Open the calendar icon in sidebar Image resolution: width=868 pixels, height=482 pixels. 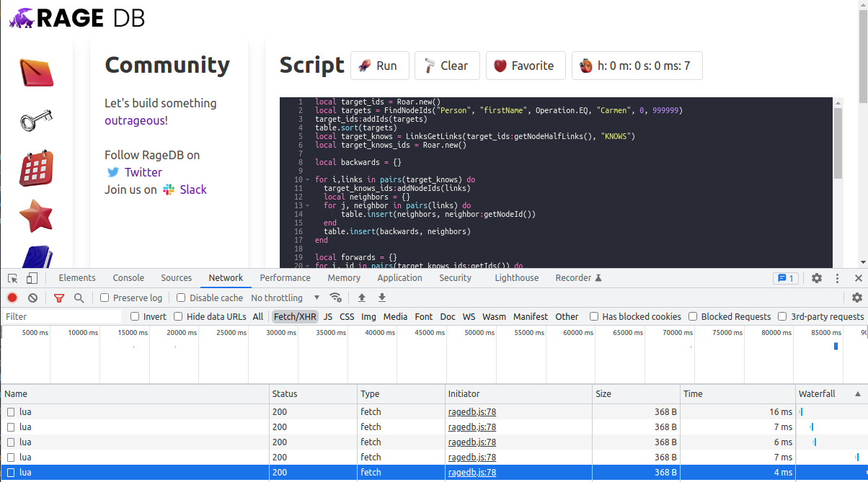click(x=37, y=168)
